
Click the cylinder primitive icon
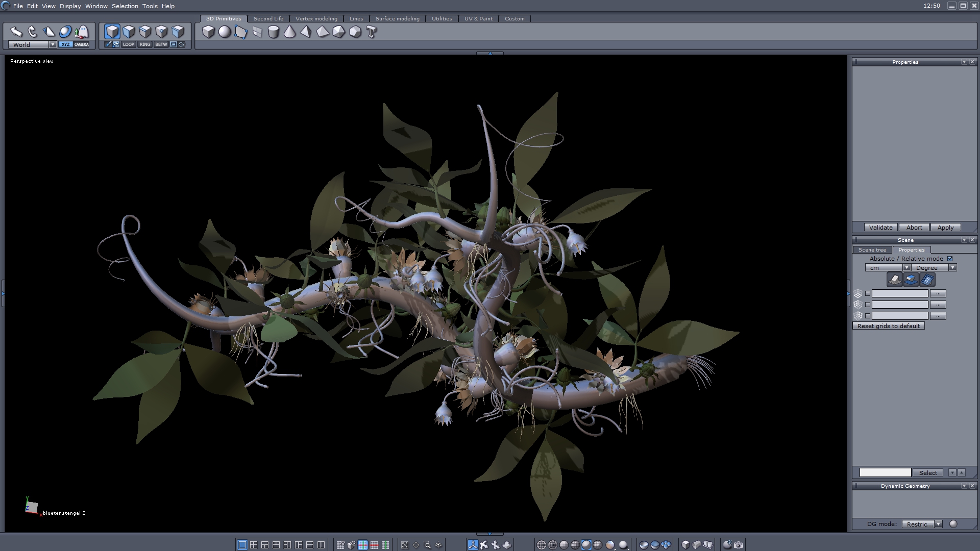click(274, 32)
